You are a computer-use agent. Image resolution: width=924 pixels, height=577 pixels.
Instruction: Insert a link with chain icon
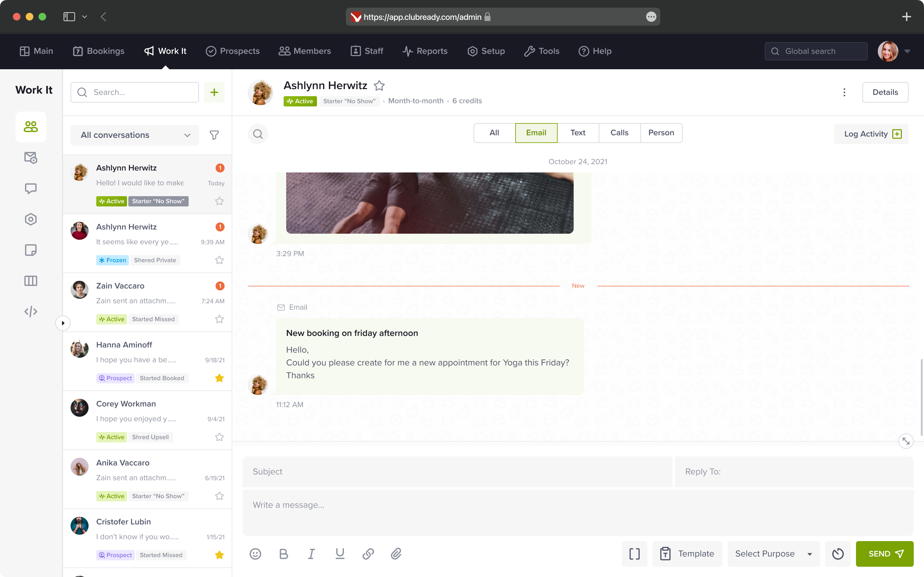click(x=368, y=553)
